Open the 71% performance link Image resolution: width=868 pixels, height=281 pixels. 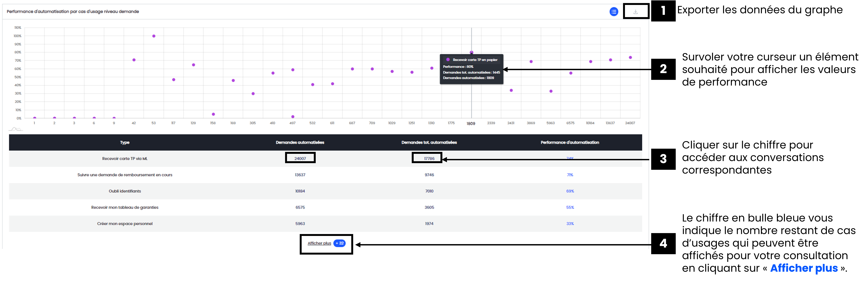570,175
